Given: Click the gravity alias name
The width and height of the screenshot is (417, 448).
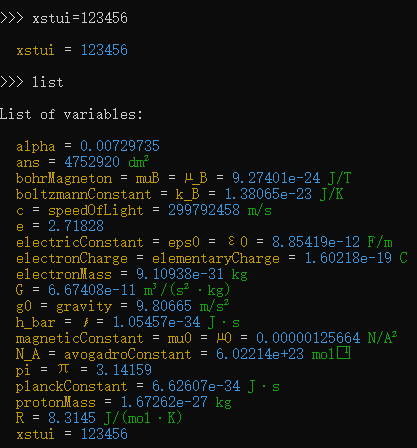Looking at the screenshot, I should click(84, 306).
